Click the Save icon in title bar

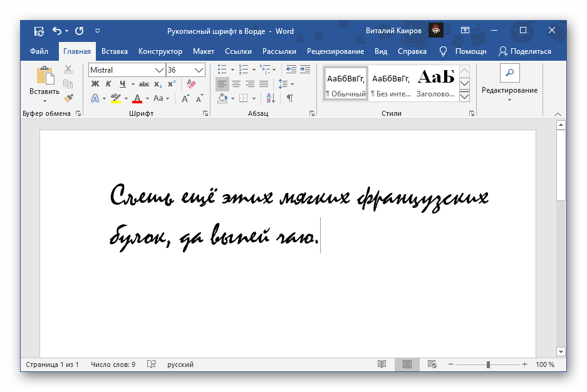click(x=39, y=31)
